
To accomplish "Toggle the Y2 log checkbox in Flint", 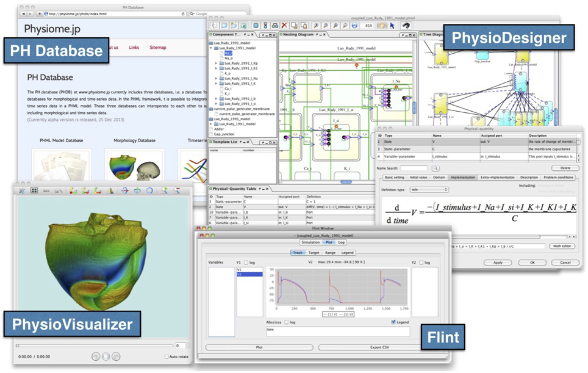I will pyautogui.click(x=421, y=263).
